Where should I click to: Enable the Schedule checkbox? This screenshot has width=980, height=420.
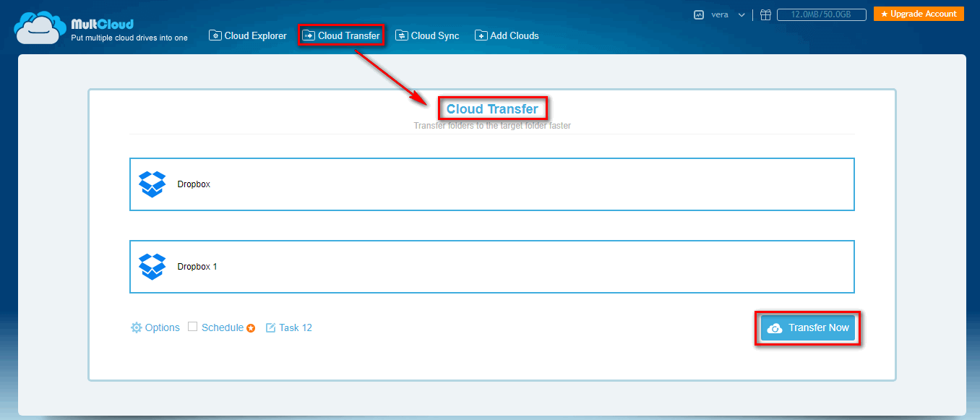(x=192, y=327)
